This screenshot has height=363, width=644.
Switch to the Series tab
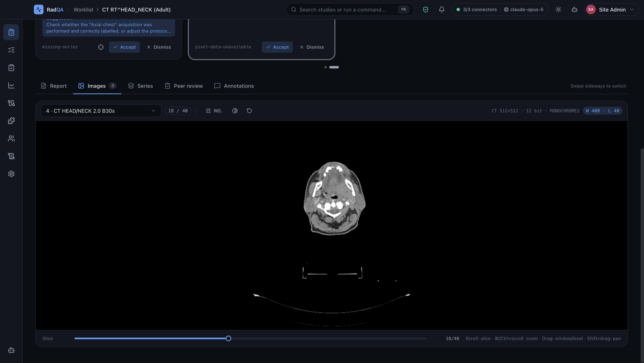pos(140,86)
